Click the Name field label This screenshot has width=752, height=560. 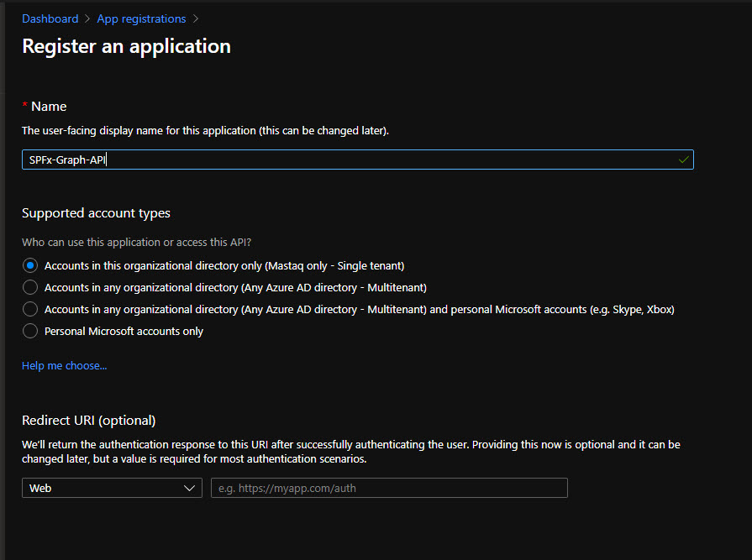coord(49,106)
